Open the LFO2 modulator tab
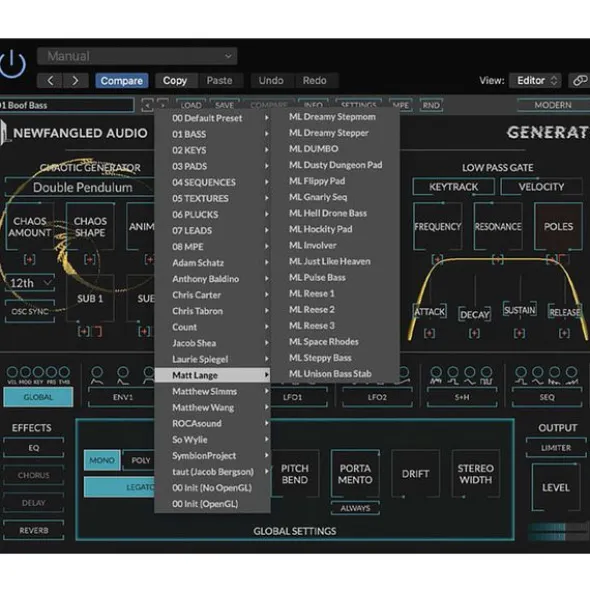The width and height of the screenshot is (590, 591). coord(377,397)
